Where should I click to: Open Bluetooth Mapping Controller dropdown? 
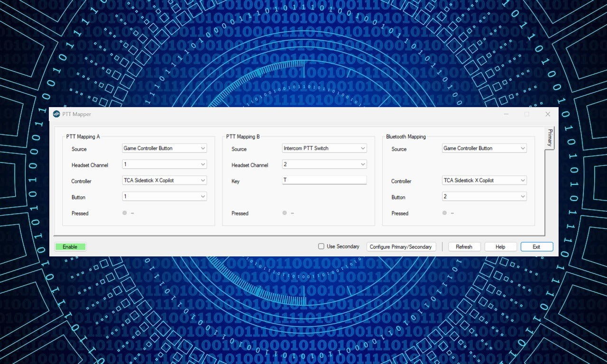click(x=484, y=181)
